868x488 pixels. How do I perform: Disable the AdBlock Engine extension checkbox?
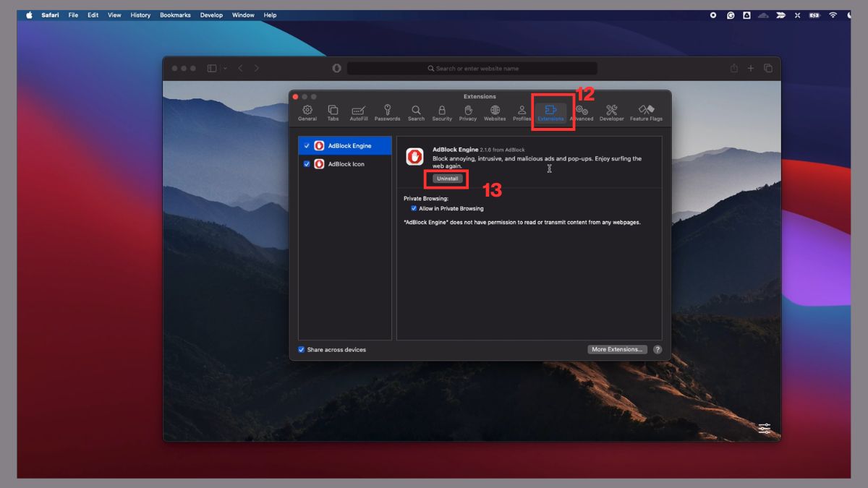307,146
